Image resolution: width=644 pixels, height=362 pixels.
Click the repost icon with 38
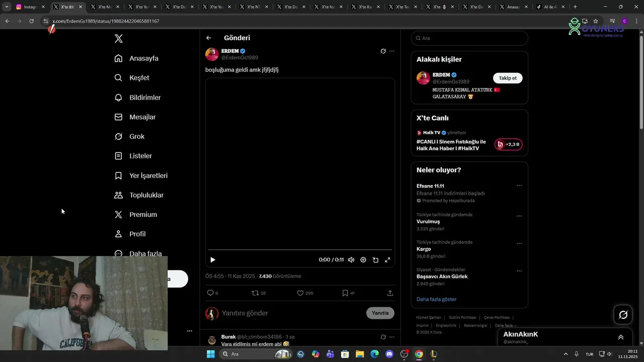(259, 293)
